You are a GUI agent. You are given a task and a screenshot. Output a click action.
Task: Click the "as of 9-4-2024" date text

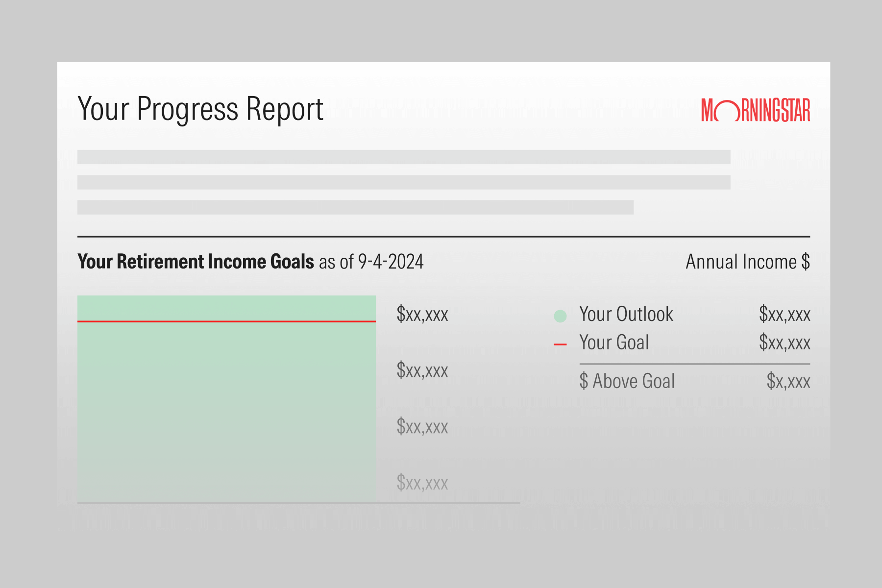tap(371, 262)
